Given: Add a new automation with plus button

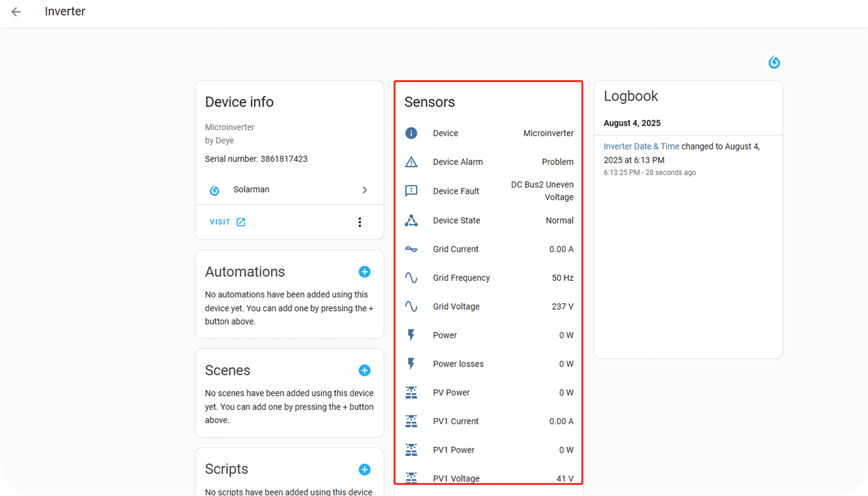Looking at the screenshot, I should click(364, 272).
